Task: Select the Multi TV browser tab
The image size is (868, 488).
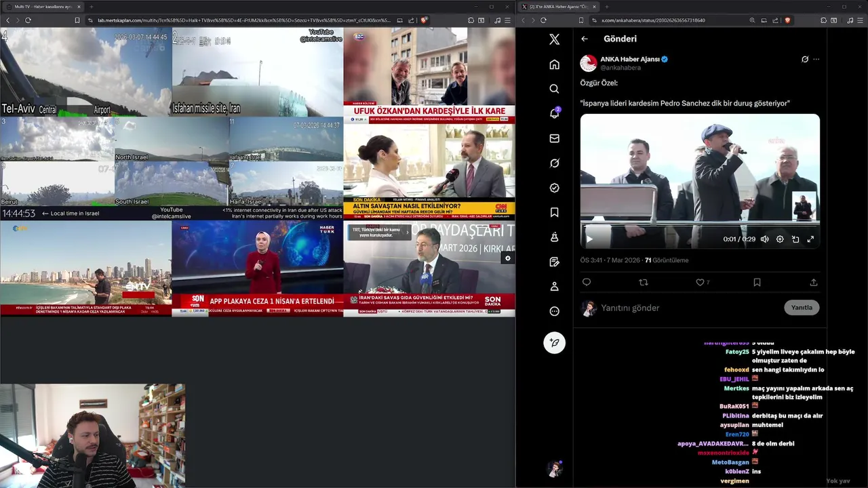Action: click(x=42, y=7)
